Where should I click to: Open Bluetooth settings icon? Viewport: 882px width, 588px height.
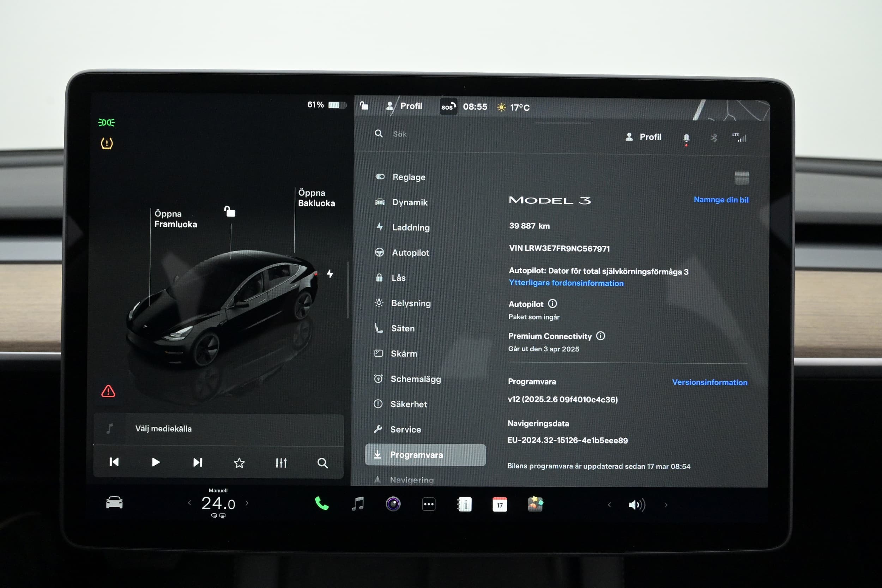pos(714,138)
